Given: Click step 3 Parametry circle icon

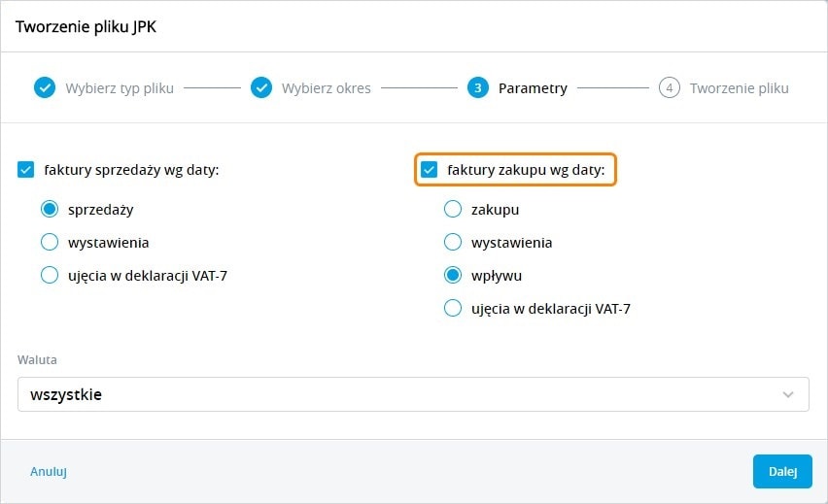Looking at the screenshot, I should click(477, 88).
